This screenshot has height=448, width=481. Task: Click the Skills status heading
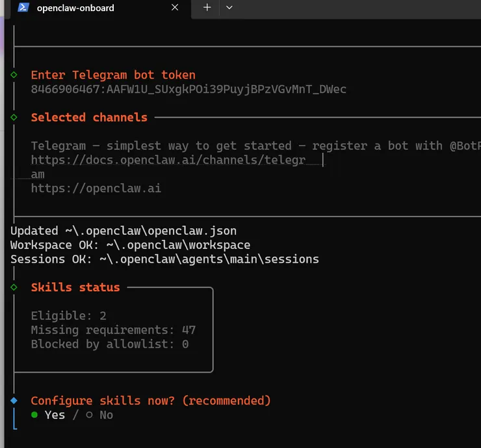pyautogui.click(x=75, y=287)
